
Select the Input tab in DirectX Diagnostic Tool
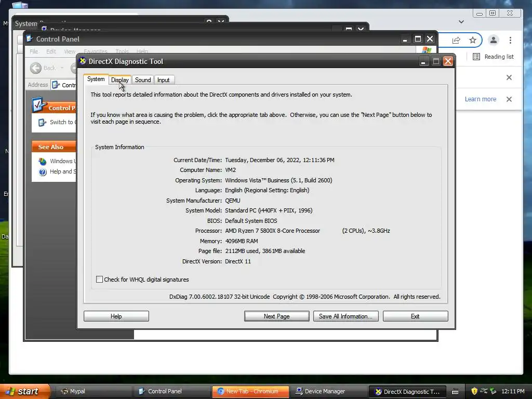(164, 80)
